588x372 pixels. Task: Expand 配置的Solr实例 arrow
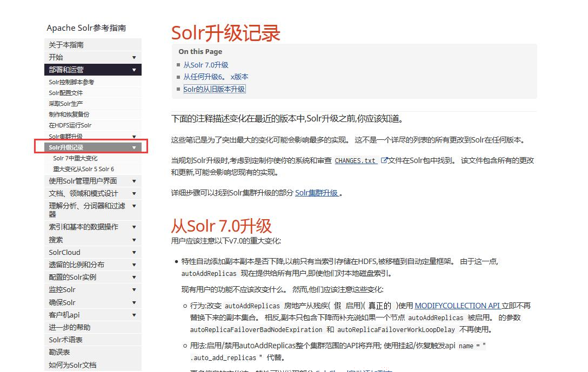[x=134, y=277]
